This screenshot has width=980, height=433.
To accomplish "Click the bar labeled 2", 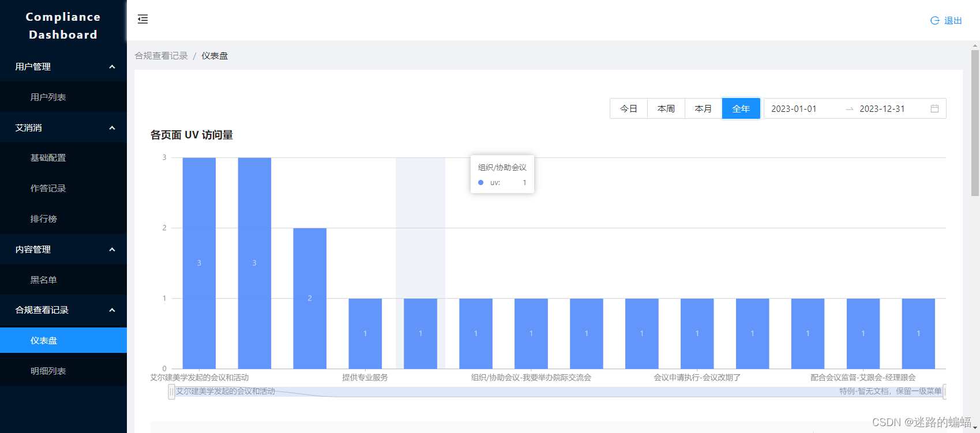I will [310, 298].
